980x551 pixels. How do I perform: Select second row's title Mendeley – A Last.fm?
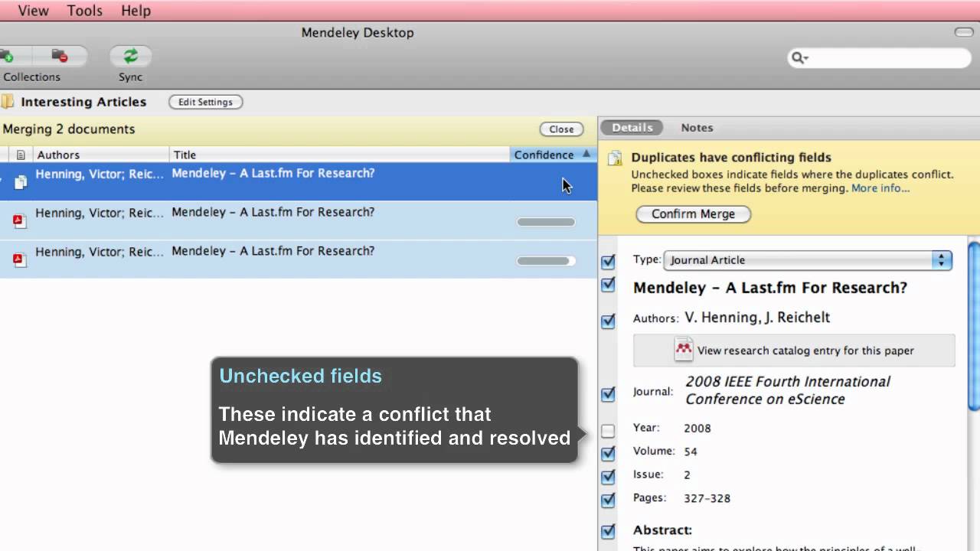273,212
